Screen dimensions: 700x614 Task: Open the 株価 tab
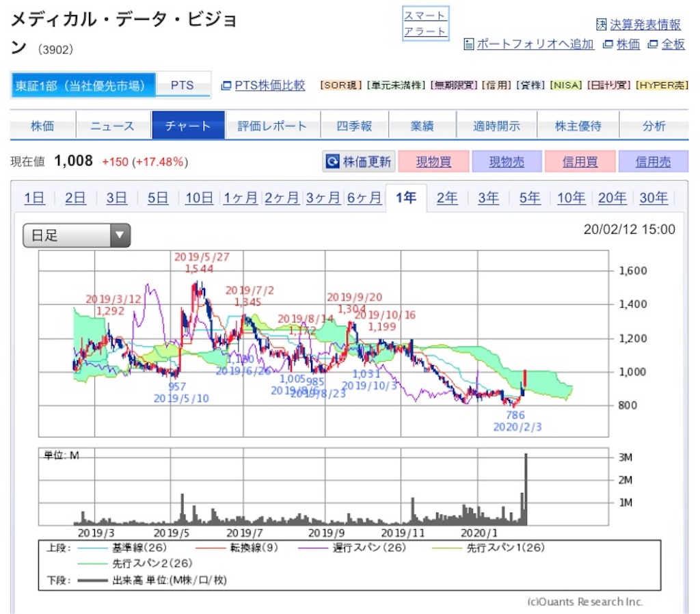point(43,126)
